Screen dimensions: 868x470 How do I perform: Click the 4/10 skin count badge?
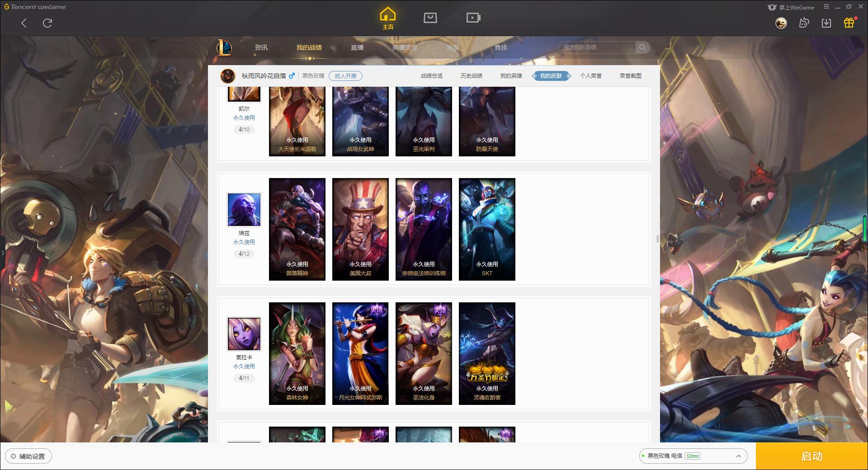[244, 130]
